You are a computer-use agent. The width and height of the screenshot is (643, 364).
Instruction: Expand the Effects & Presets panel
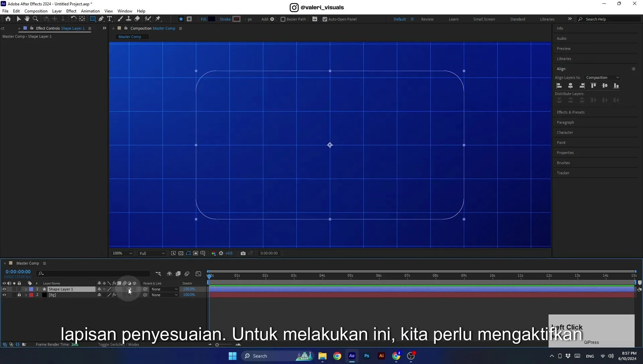tap(570, 112)
